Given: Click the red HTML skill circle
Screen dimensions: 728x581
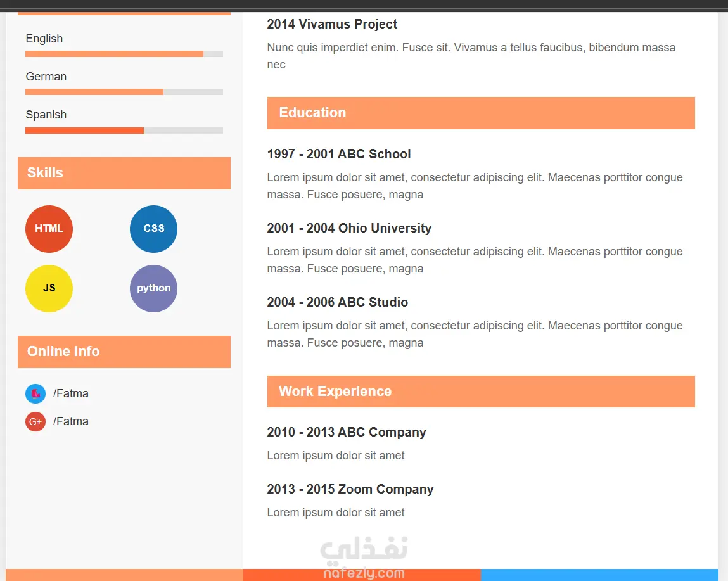Looking at the screenshot, I should pos(49,229).
